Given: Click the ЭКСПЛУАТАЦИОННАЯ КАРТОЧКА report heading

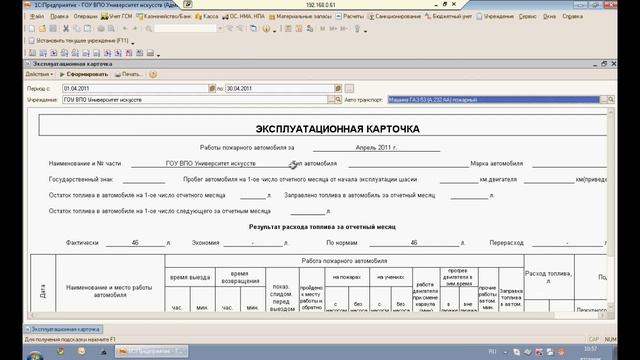Looking at the screenshot, I should point(337,129).
